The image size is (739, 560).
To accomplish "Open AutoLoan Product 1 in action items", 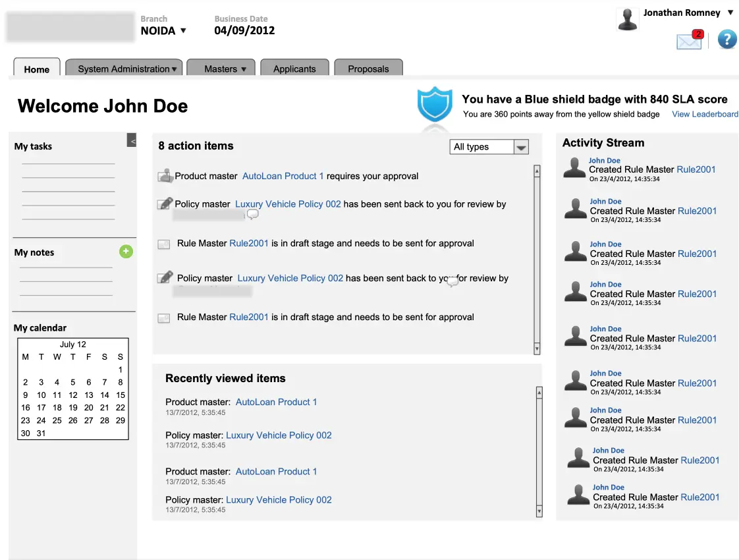I will point(283,176).
